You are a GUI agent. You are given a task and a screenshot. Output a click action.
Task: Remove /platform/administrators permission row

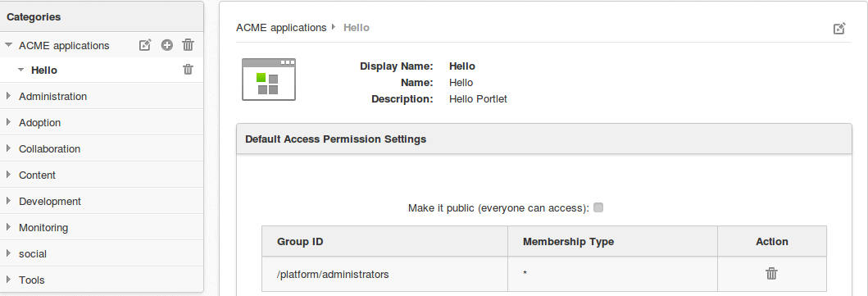pyautogui.click(x=771, y=273)
